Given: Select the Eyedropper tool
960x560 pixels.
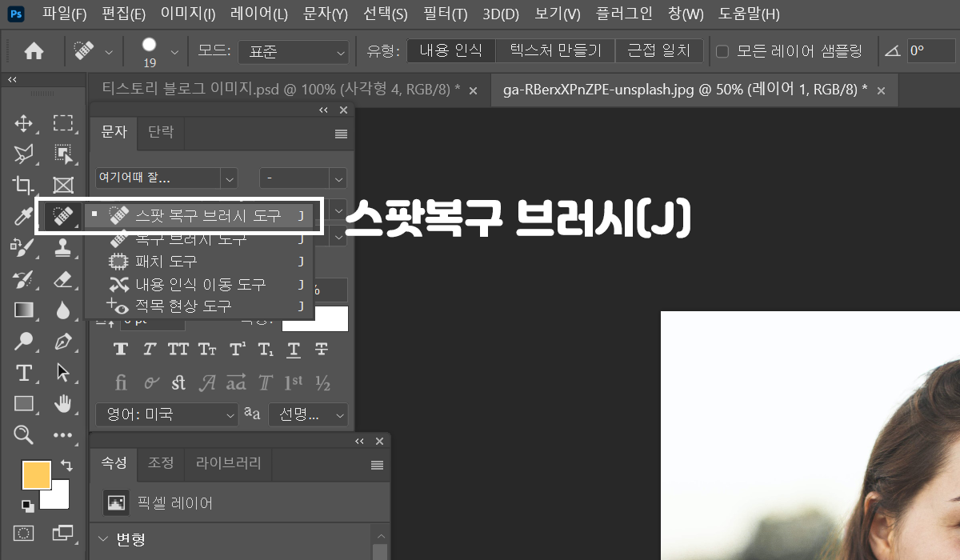Looking at the screenshot, I should (x=24, y=216).
